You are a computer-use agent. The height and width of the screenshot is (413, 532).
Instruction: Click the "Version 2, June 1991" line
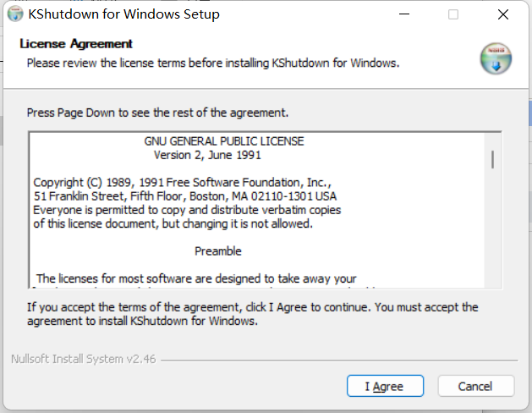pyautogui.click(x=207, y=156)
